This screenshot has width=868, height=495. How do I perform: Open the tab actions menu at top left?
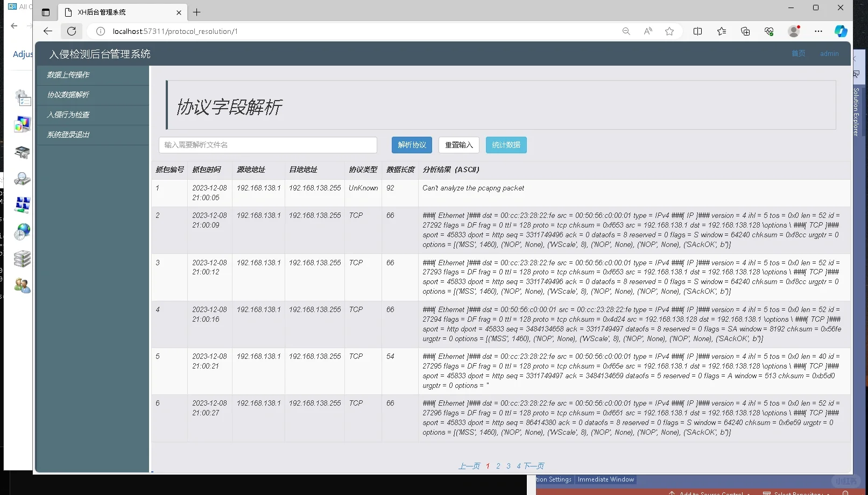tap(46, 12)
